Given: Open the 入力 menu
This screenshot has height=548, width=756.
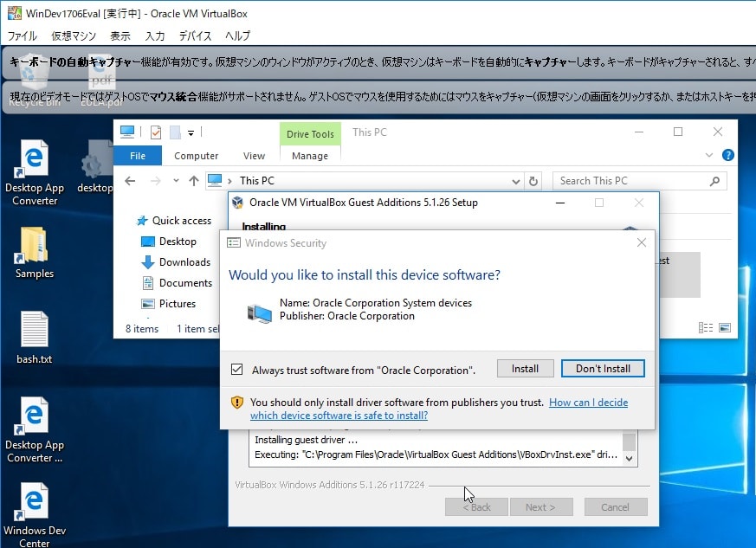Looking at the screenshot, I should (x=155, y=35).
